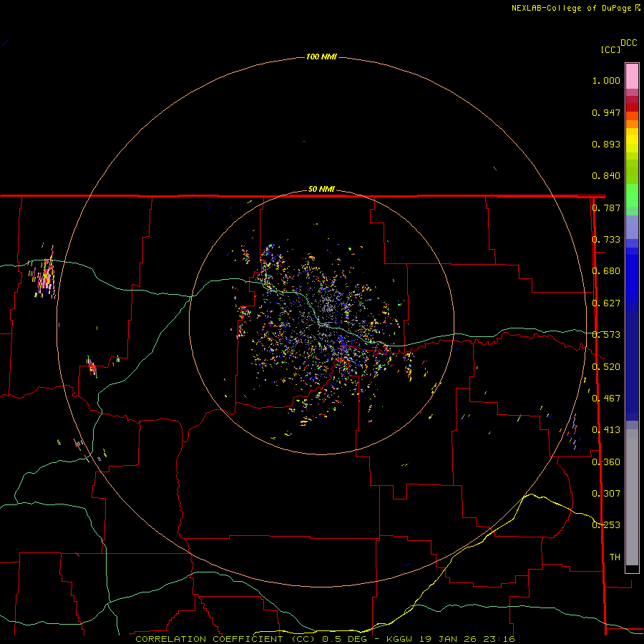Click the 23:16 timestamp in caption
This screenshot has width=644, height=644.
499,639
